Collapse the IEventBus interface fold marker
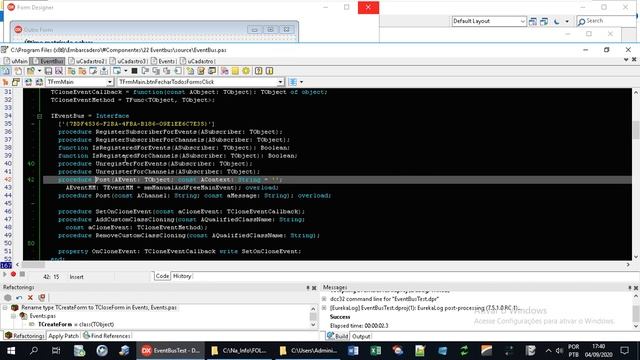The image size is (640, 360). pyautogui.click(x=40, y=116)
